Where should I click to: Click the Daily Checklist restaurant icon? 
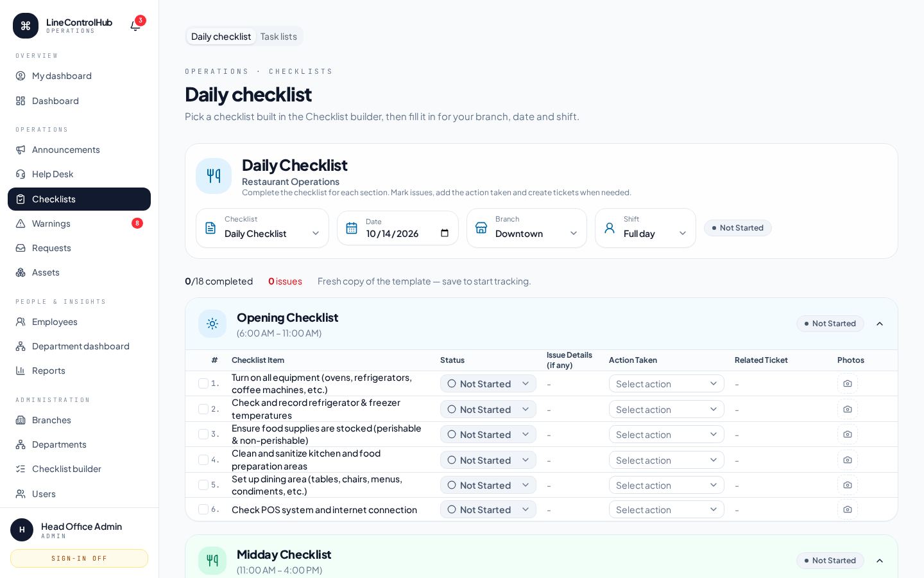click(214, 176)
